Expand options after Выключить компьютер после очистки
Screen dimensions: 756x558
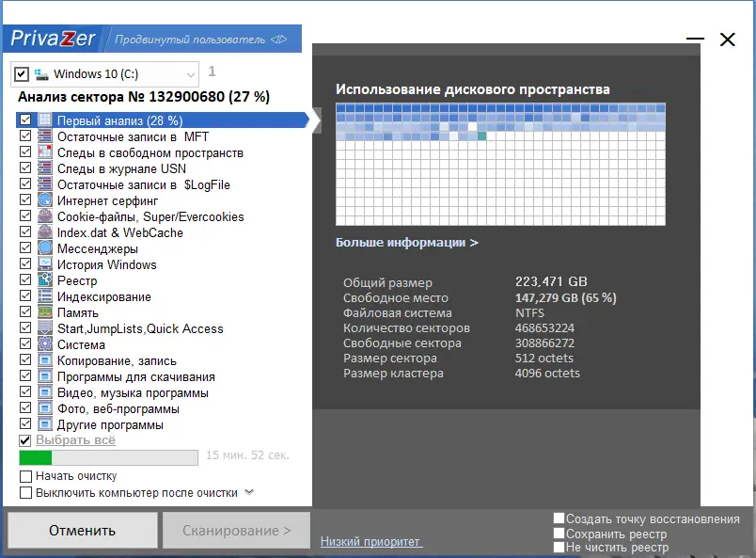point(249,492)
